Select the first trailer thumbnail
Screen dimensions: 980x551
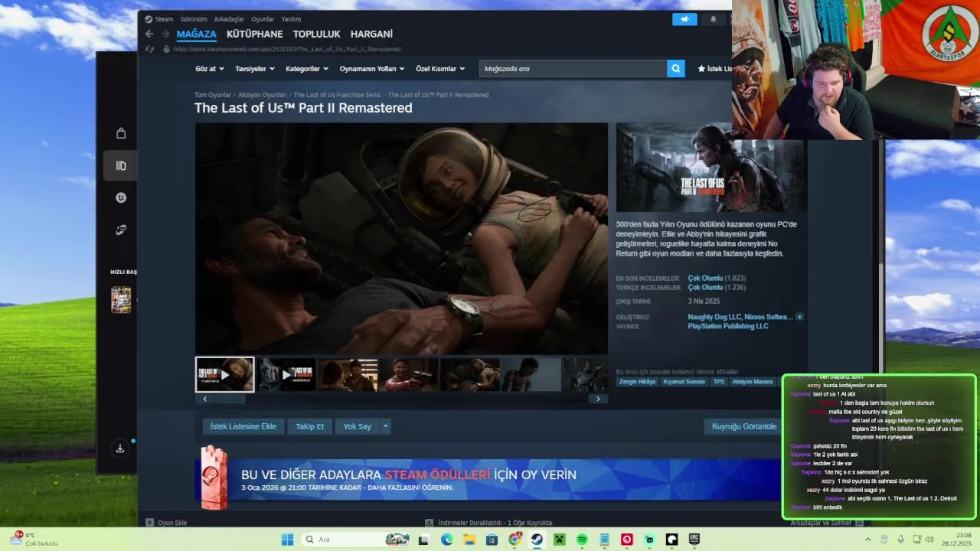point(225,375)
